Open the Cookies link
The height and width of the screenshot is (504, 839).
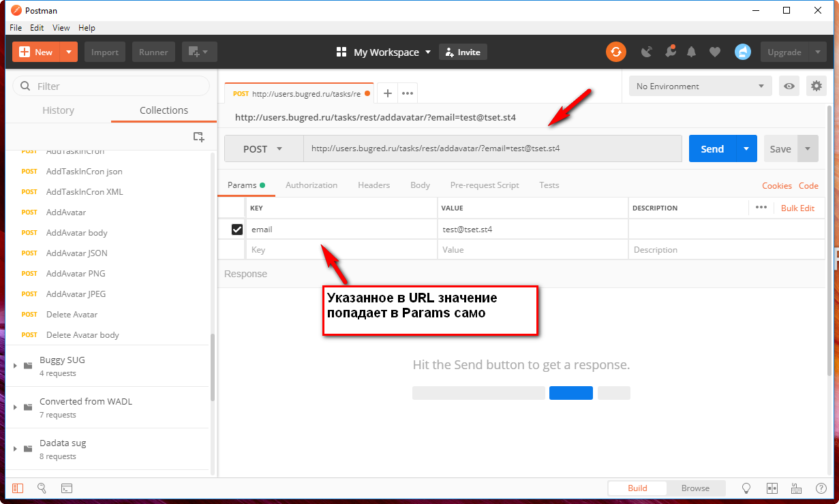pos(777,185)
